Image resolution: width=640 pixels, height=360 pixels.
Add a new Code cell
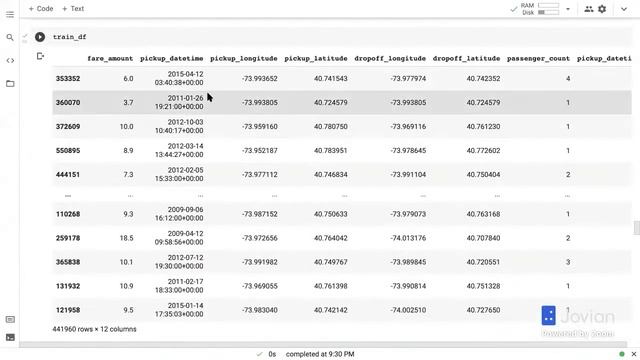pyautogui.click(x=41, y=9)
